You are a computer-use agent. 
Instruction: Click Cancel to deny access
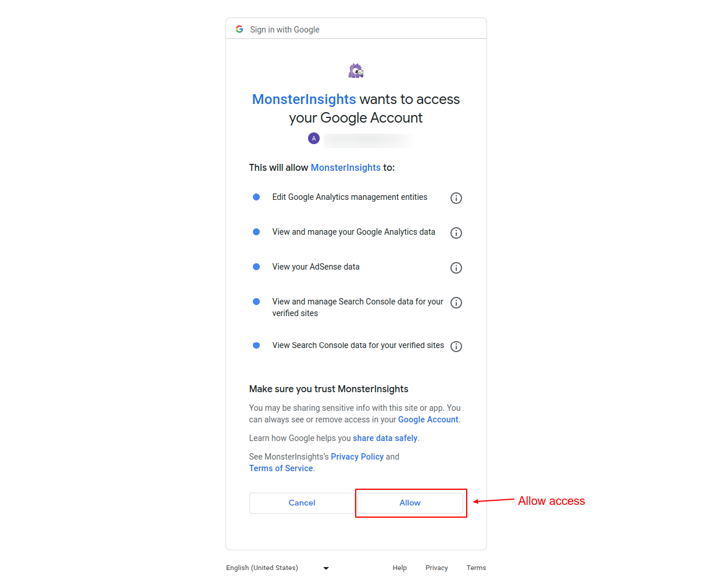302,503
